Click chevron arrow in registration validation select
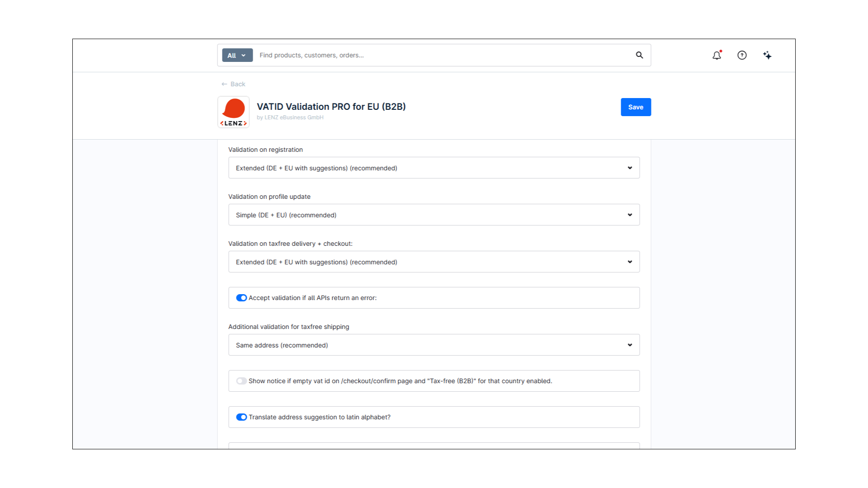This screenshot has height=488, width=868. point(630,168)
